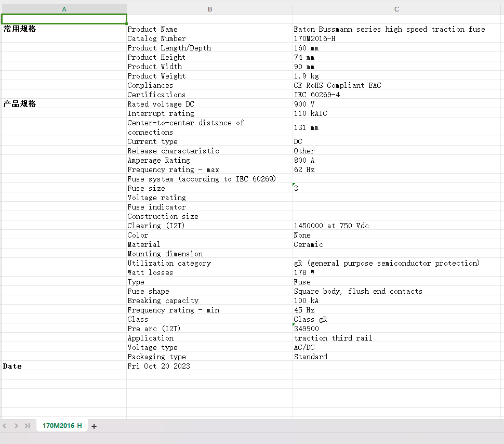Select the Product Length/Depth cell

pyautogui.click(x=209, y=48)
